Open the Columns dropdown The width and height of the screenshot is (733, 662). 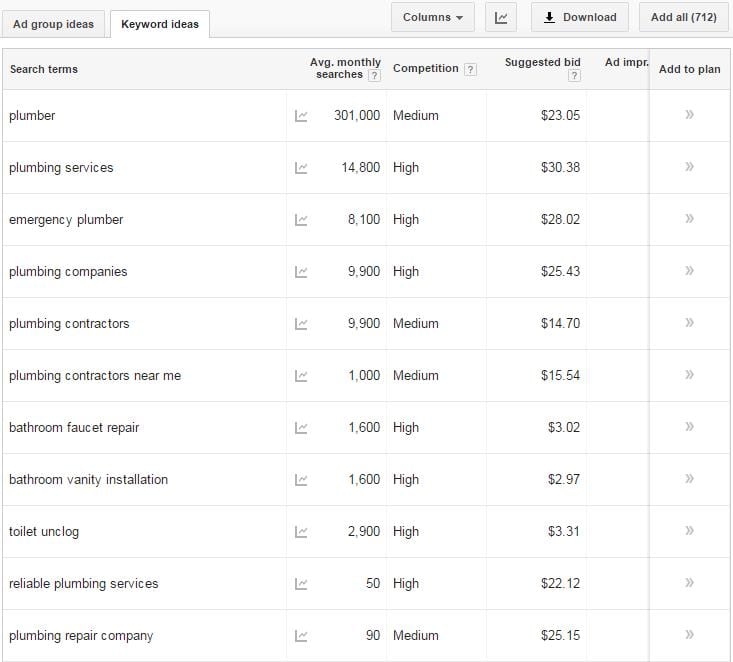[x=432, y=18]
